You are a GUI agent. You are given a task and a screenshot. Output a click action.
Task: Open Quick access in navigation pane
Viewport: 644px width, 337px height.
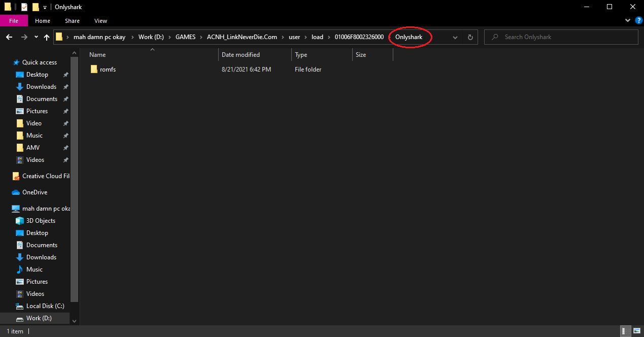tap(40, 62)
